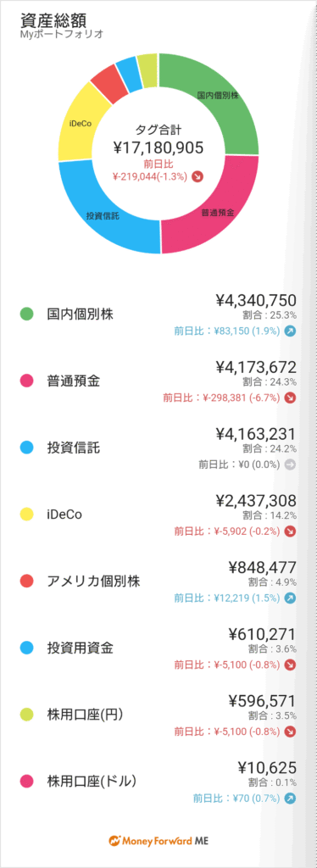Open the 投資信託 list entry
Viewport: 317px width, 868px height.
(x=158, y=449)
